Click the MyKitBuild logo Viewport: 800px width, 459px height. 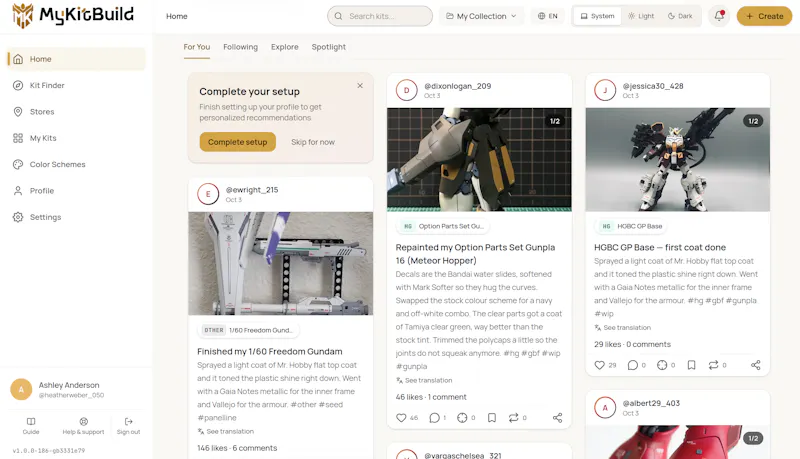point(73,15)
